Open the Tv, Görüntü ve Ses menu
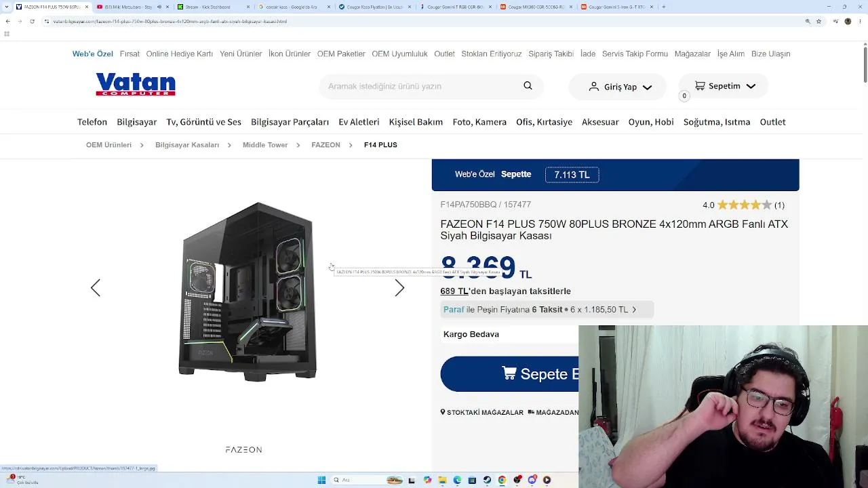868x488 pixels. (x=204, y=122)
